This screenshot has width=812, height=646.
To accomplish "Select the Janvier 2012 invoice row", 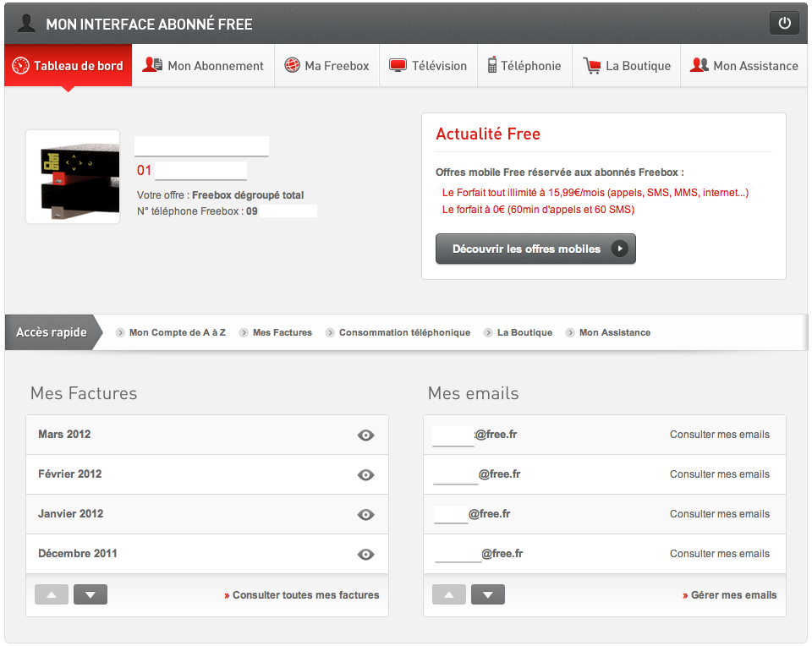I will click(x=207, y=514).
